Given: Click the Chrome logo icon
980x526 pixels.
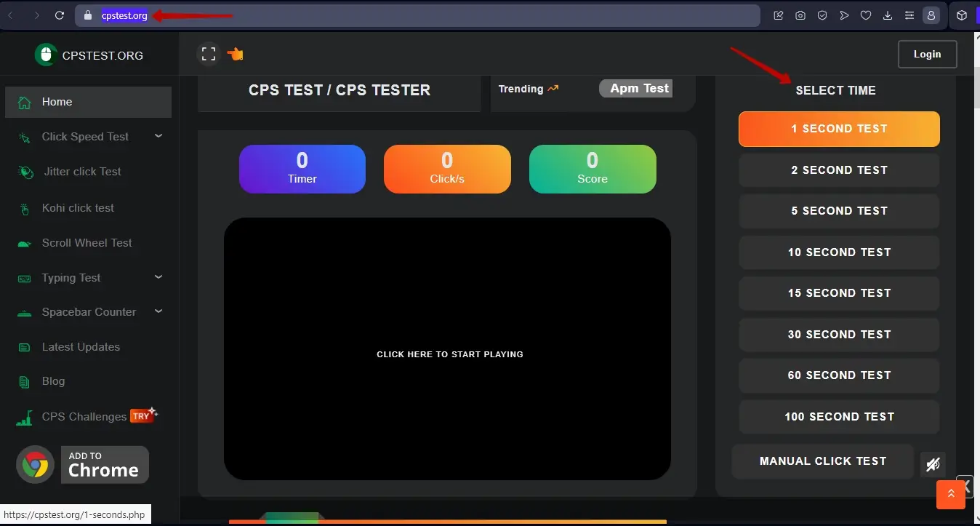Looking at the screenshot, I should (35, 465).
